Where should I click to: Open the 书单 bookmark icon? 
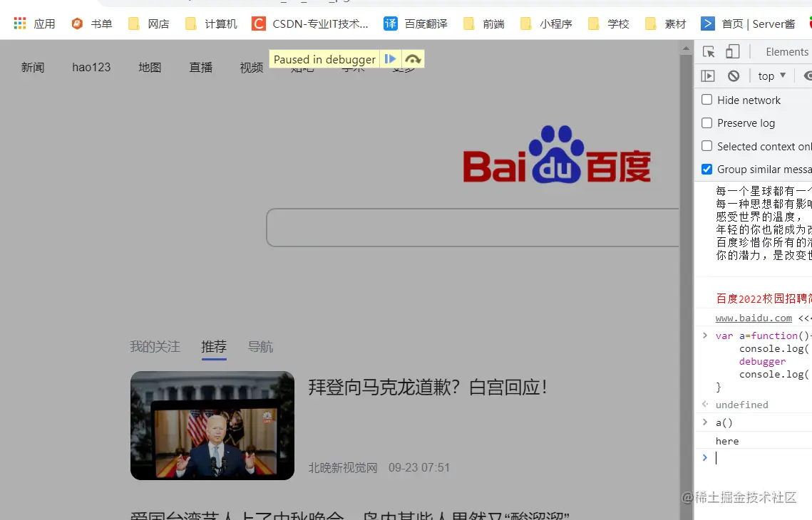(77, 24)
